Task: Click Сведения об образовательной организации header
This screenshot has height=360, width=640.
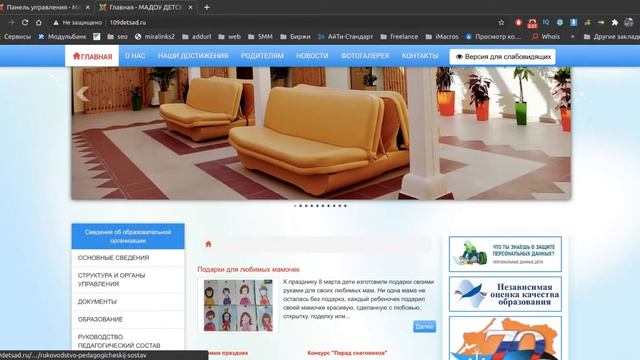Action: click(128, 236)
